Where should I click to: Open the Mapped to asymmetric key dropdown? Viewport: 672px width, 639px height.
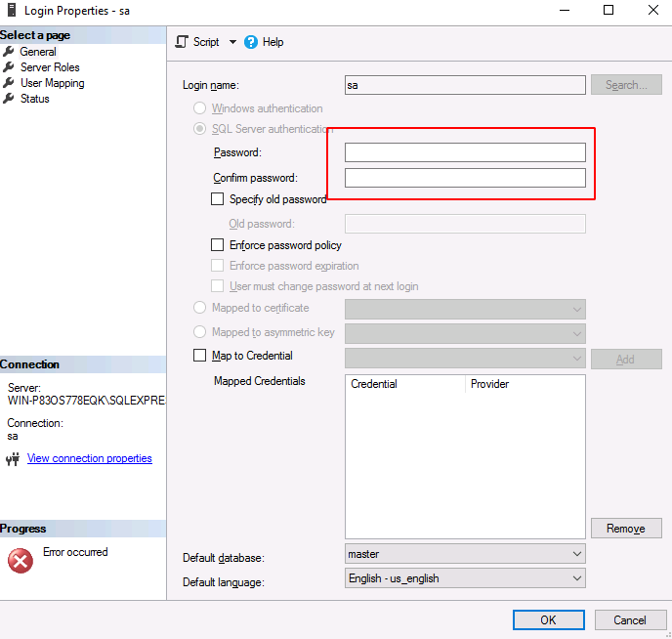pyautogui.click(x=465, y=333)
